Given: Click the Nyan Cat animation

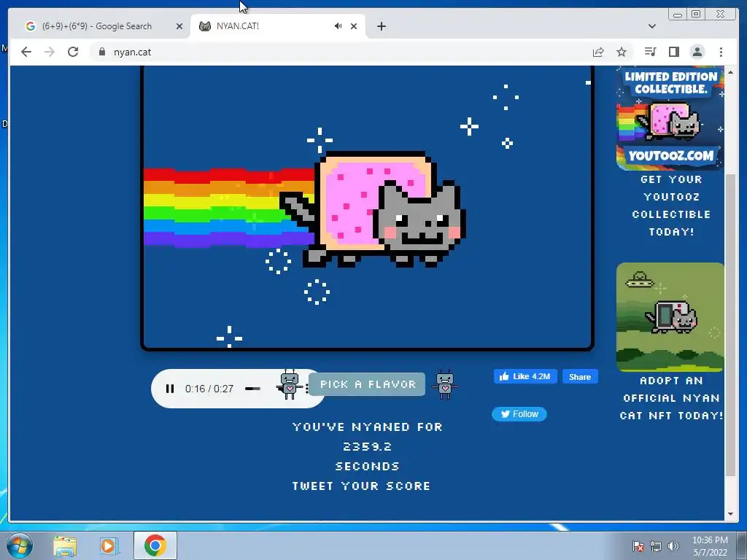Looking at the screenshot, I should [368, 208].
